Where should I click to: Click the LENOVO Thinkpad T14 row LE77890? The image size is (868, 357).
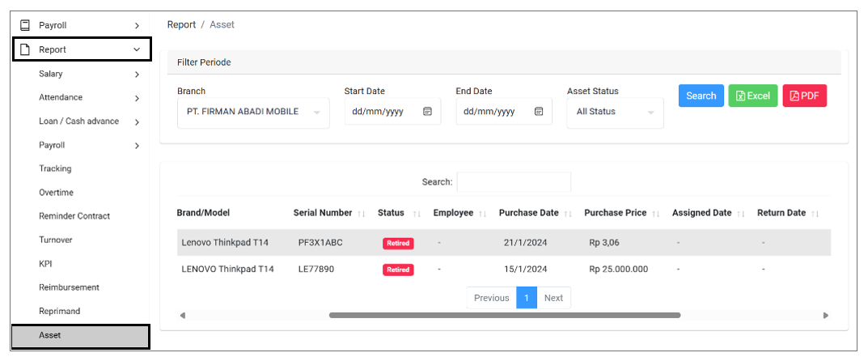504,270
